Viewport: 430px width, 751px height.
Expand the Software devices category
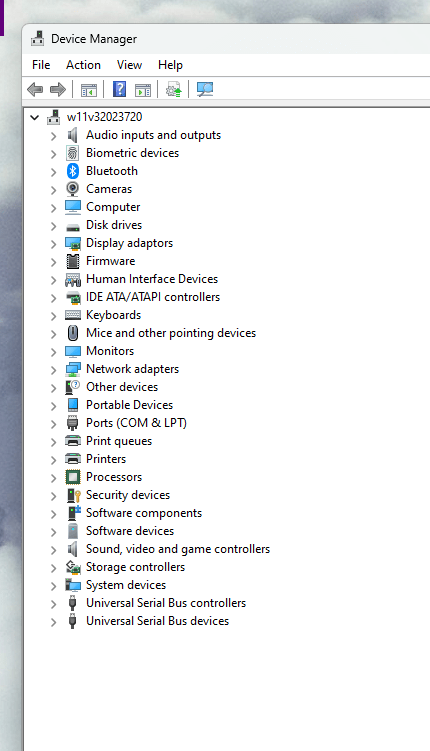[54, 532]
